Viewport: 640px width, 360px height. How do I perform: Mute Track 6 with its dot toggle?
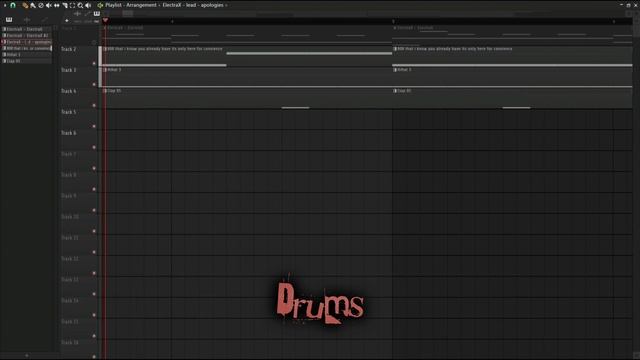click(x=94, y=147)
